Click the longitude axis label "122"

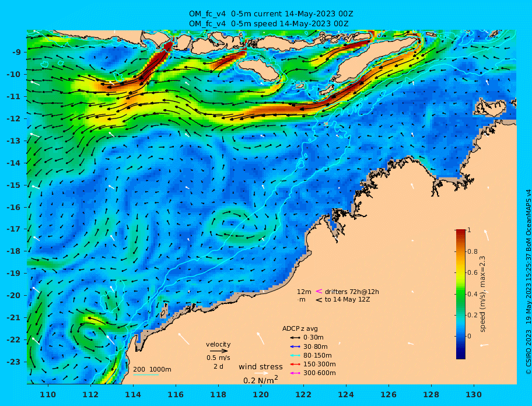tap(304, 394)
